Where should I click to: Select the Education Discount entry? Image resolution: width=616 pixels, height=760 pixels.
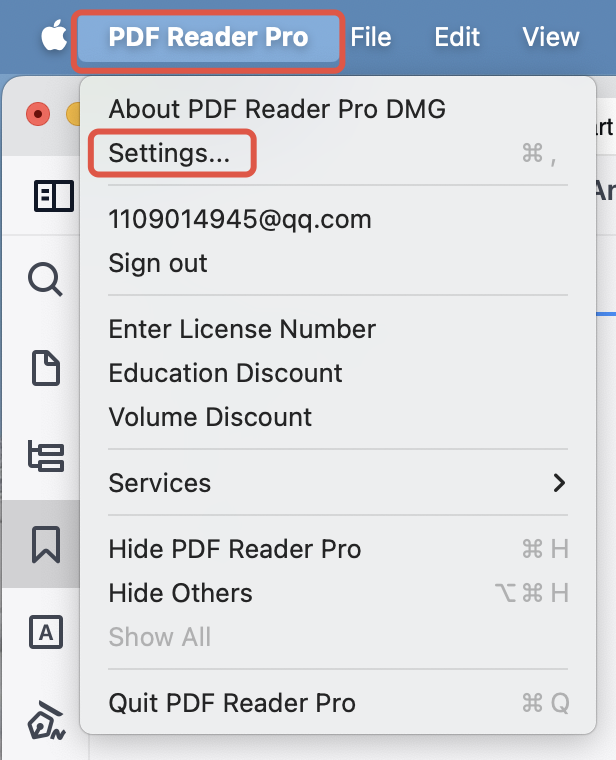(225, 373)
